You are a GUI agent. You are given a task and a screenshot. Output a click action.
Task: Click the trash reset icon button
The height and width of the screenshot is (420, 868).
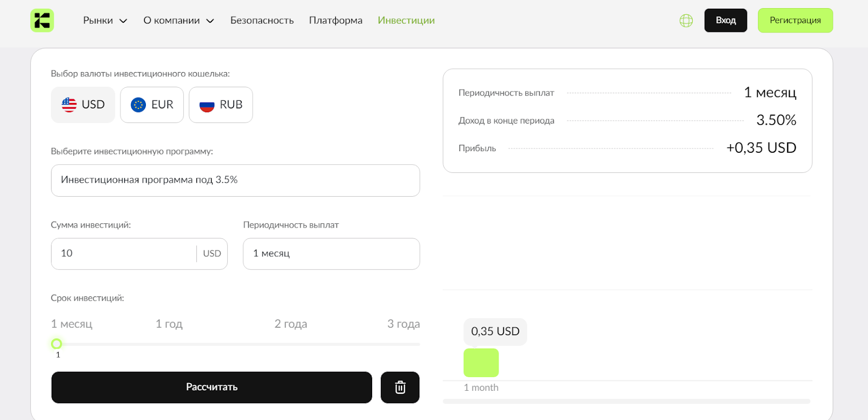400,387
